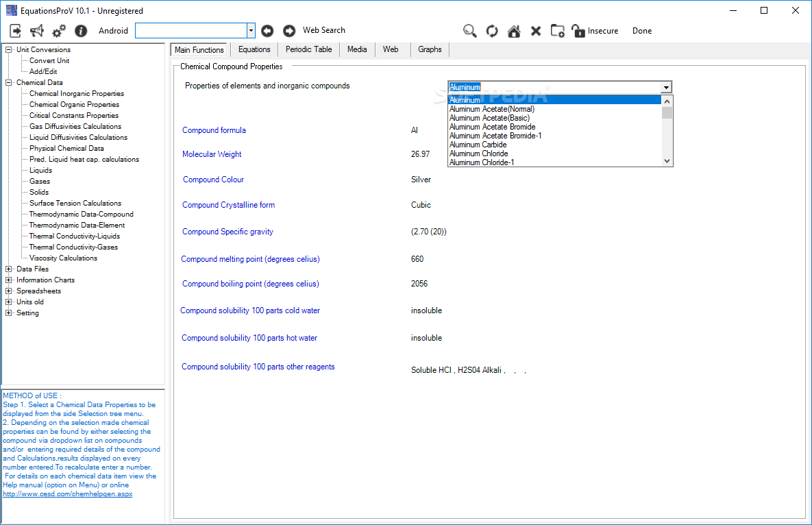Click dropdown list scroll down arrow
This screenshot has width=812, height=525.
coord(667,161)
